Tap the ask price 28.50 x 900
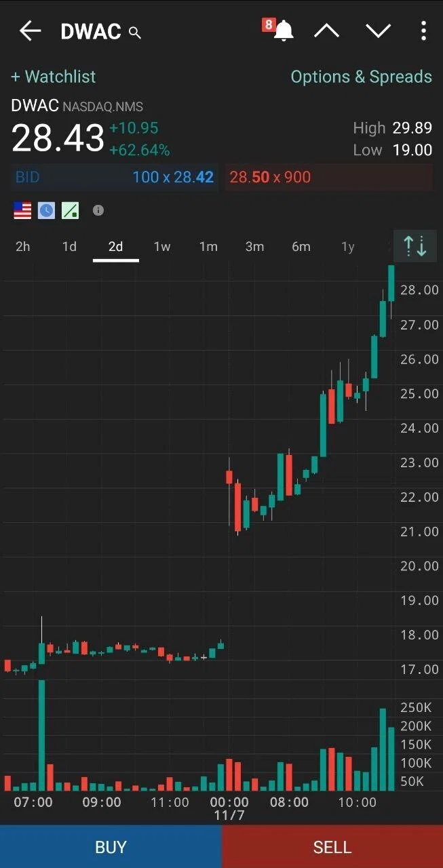The height and width of the screenshot is (868, 443). [x=270, y=178]
